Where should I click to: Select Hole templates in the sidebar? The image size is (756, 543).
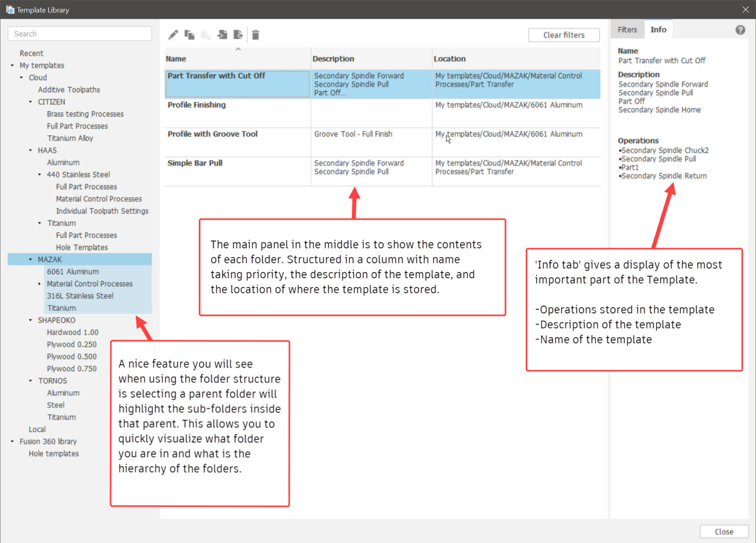pos(53,453)
